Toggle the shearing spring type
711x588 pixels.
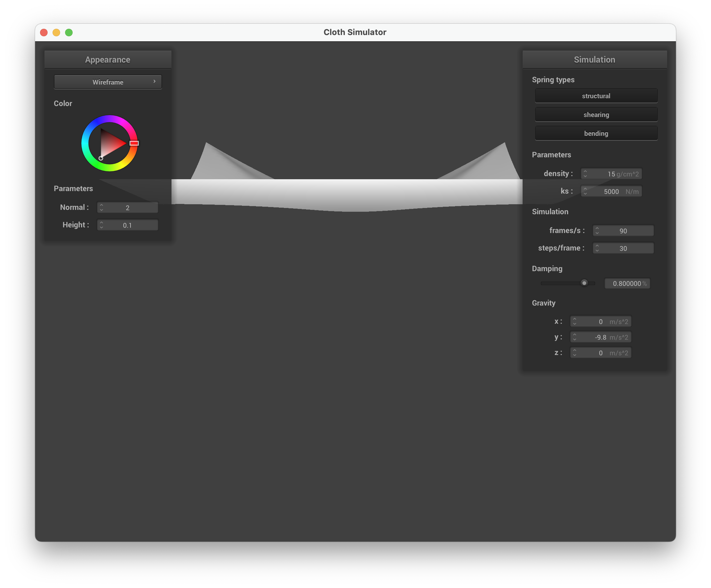596,115
